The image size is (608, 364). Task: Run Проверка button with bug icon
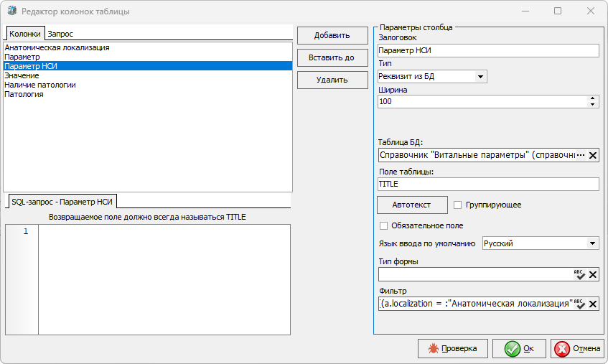pyautogui.click(x=452, y=348)
